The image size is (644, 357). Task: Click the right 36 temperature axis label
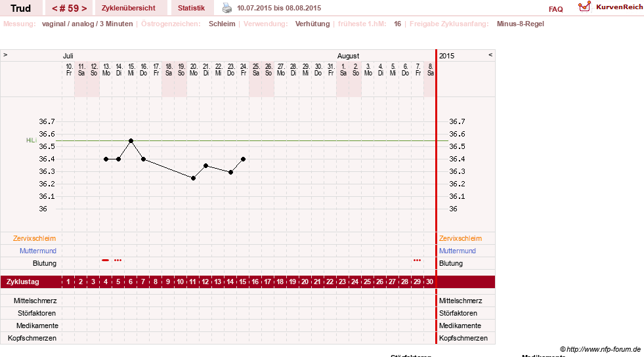tap(453, 209)
